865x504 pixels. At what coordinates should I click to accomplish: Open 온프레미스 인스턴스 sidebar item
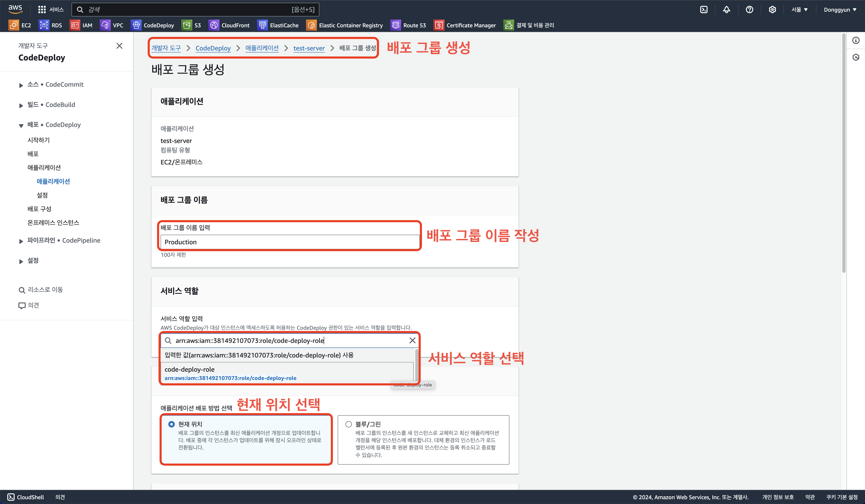point(53,223)
